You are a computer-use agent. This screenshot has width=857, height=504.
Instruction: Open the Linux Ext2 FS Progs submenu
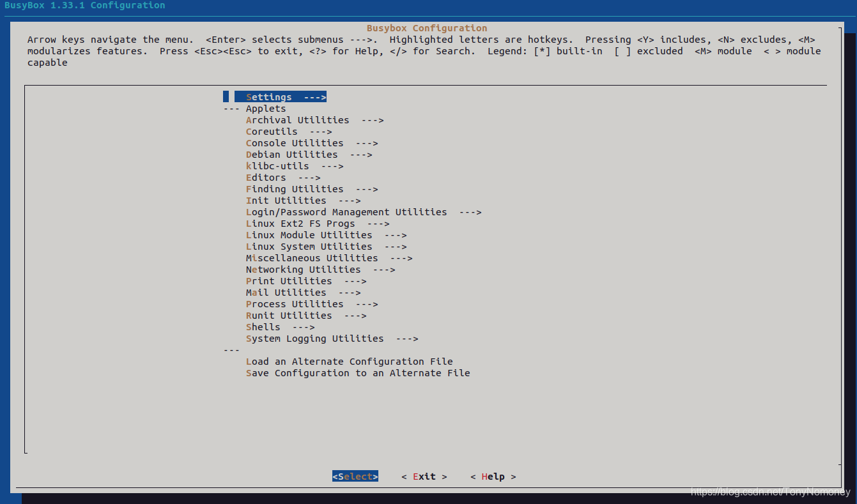pyautogui.click(x=299, y=223)
